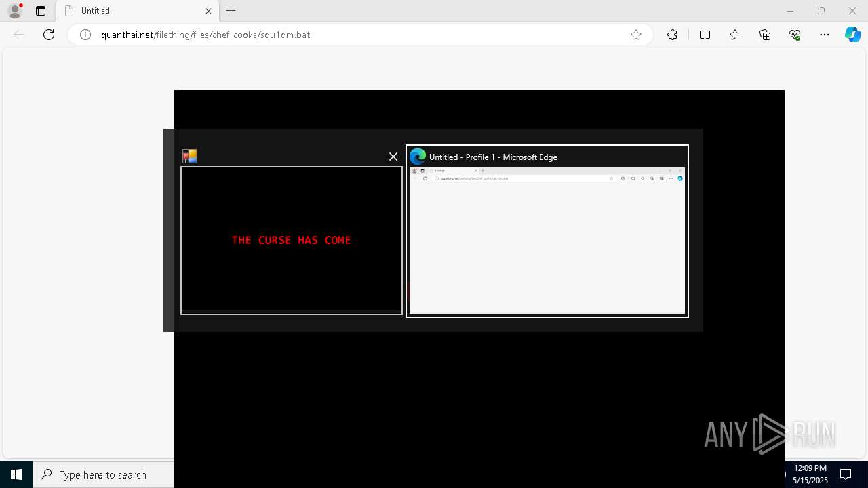View site information icon in address bar
The height and width of the screenshot is (488, 868).
click(85, 35)
